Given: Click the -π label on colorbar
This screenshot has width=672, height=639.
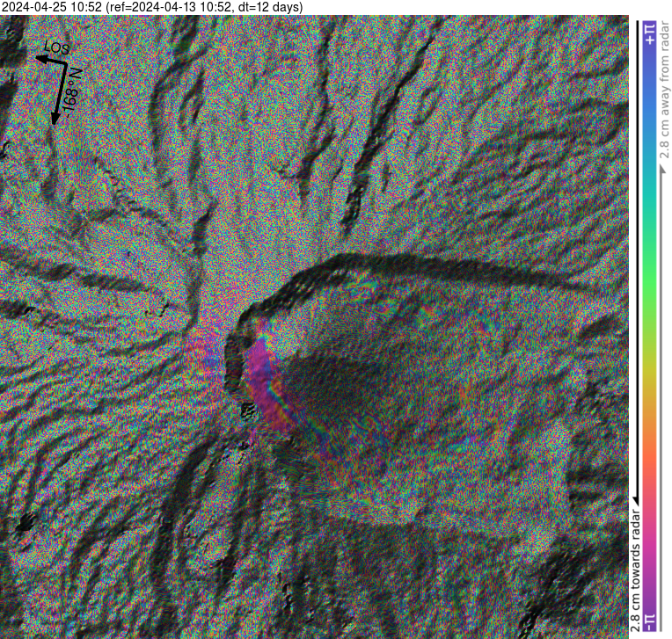Looking at the screenshot, I should (650, 621).
